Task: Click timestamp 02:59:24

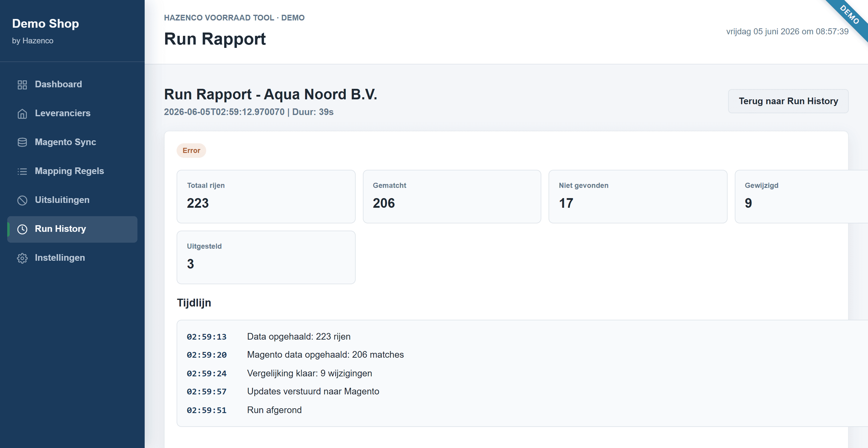Action: coord(206,374)
